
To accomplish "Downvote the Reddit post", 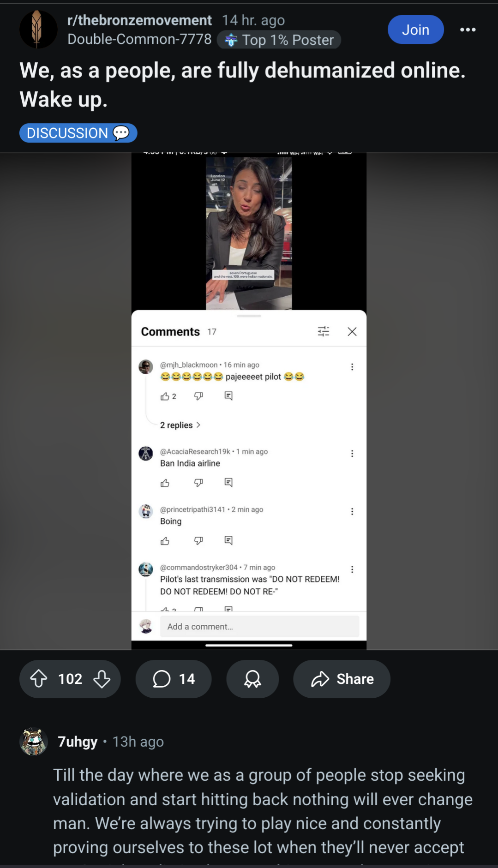I will click(x=102, y=679).
